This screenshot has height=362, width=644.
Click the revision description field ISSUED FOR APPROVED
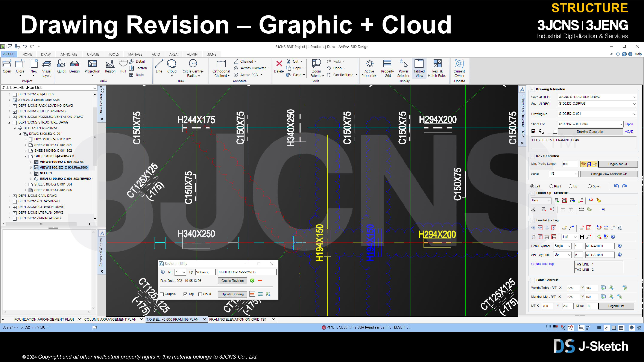click(247, 272)
